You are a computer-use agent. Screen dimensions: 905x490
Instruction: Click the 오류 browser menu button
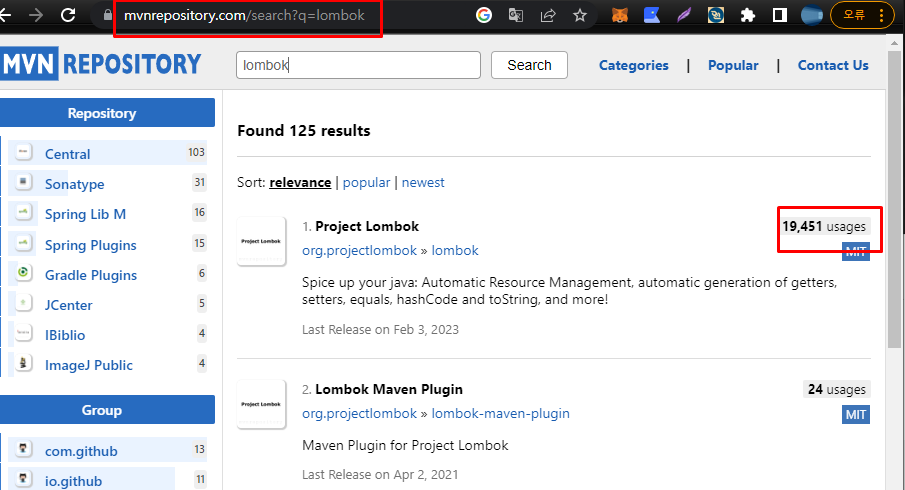863,15
